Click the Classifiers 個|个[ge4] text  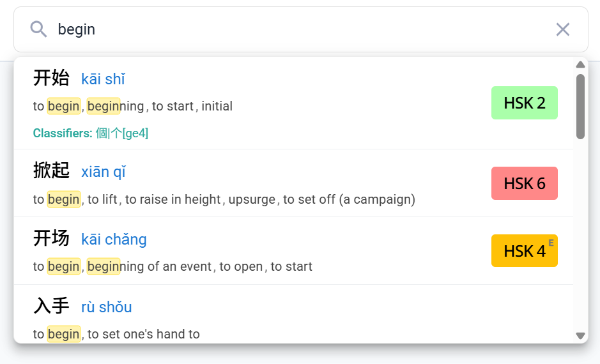tap(91, 133)
